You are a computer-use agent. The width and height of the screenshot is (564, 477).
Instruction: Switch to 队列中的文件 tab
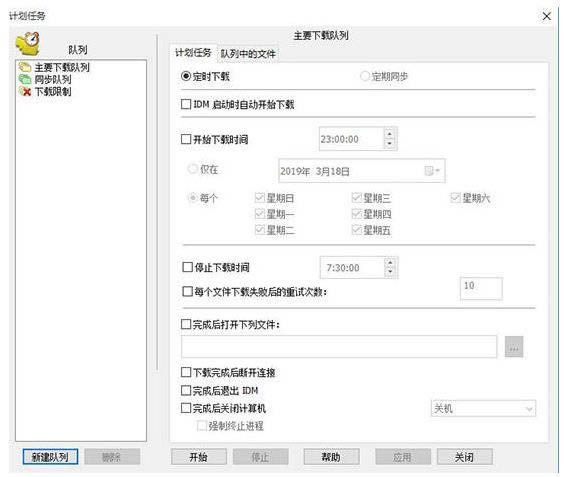pos(248,54)
